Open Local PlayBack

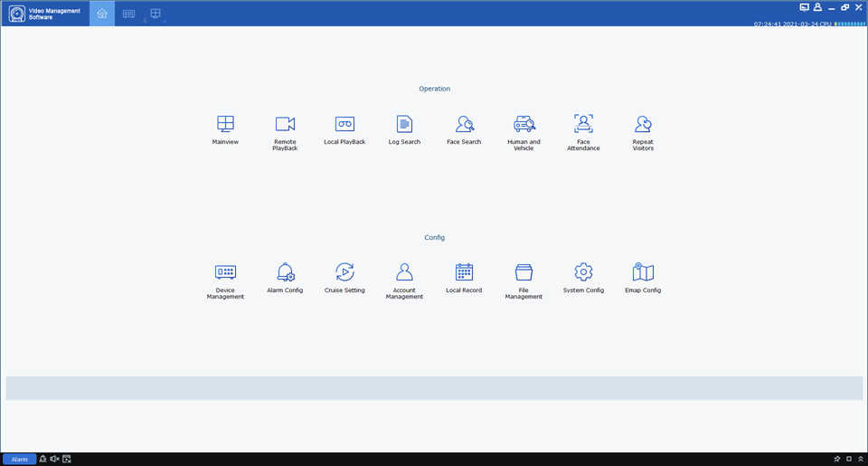344,124
